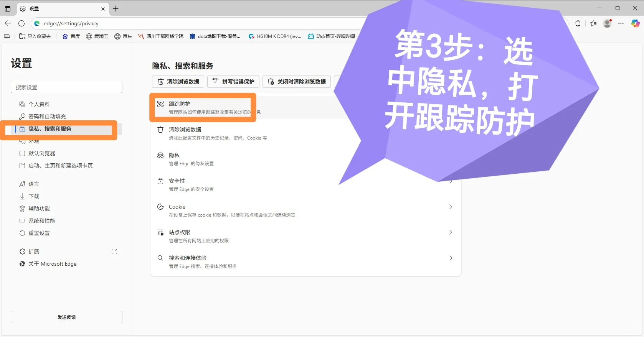Close the 设置 tab
Image resolution: width=644 pixels, height=337 pixels.
coord(103,9)
